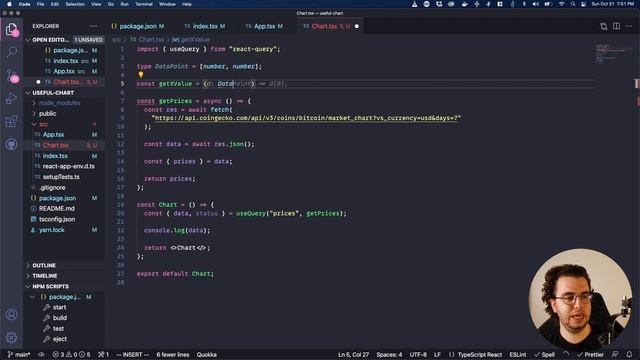Click the Prettier status bar button
Image resolution: width=640 pixels, height=360 pixels.
pyautogui.click(x=590, y=355)
